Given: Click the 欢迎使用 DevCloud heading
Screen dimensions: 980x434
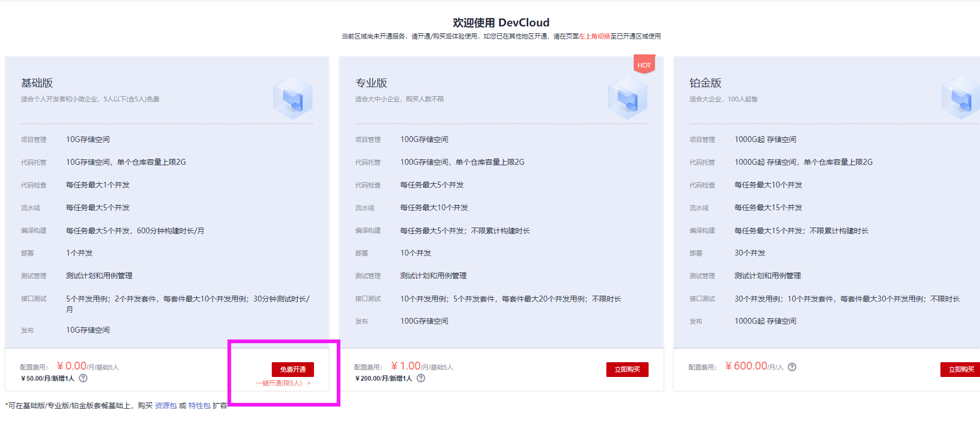Looking at the screenshot, I should (x=501, y=23).
